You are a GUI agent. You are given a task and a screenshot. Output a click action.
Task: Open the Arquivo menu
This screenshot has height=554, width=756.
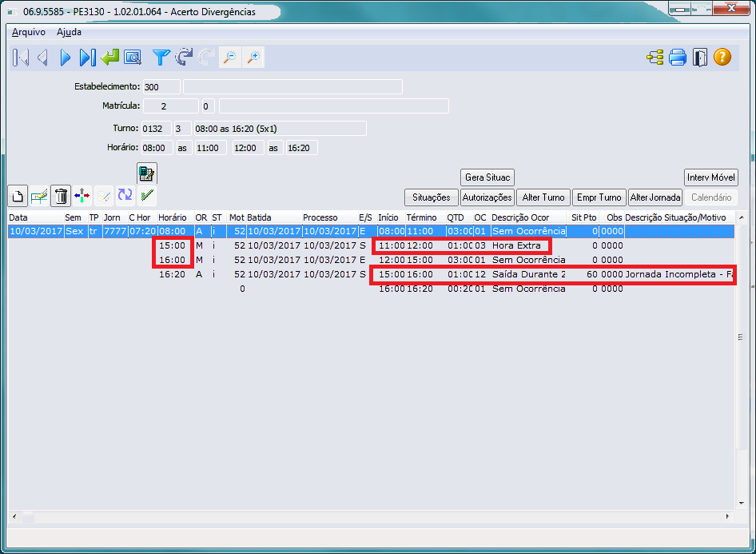coord(29,32)
